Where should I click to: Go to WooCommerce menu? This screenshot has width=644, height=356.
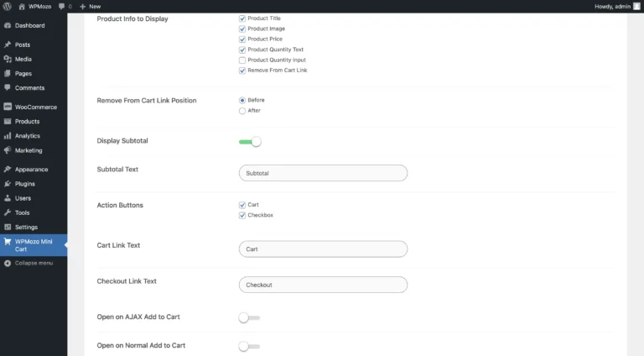(34, 107)
